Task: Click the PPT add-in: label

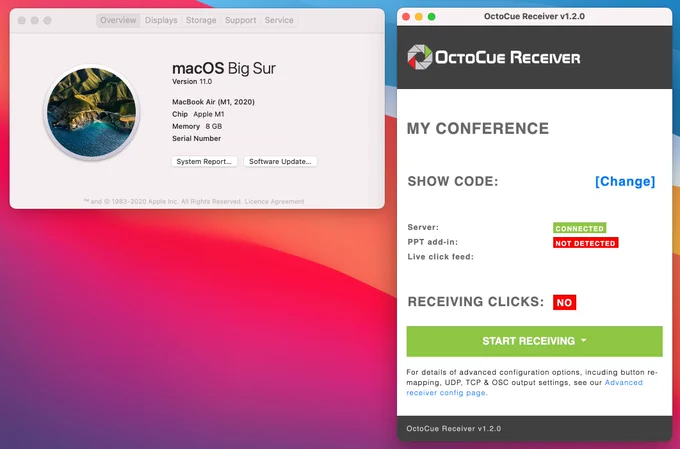Action: (x=433, y=242)
